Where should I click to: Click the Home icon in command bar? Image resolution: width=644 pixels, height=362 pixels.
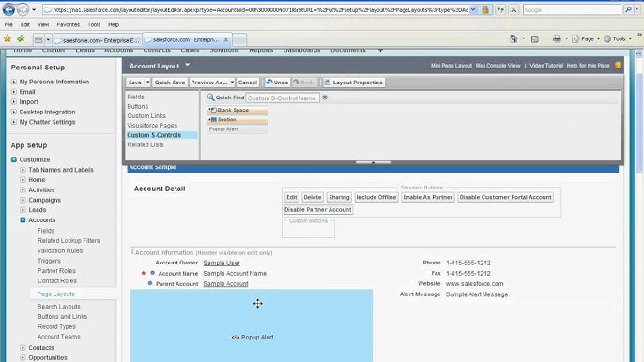[514, 38]
